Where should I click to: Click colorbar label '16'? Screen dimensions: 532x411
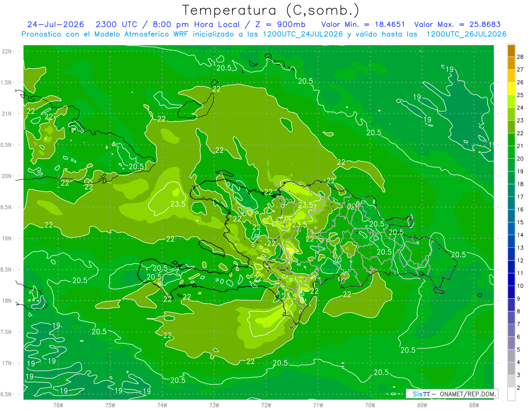(x=520, y=209)
